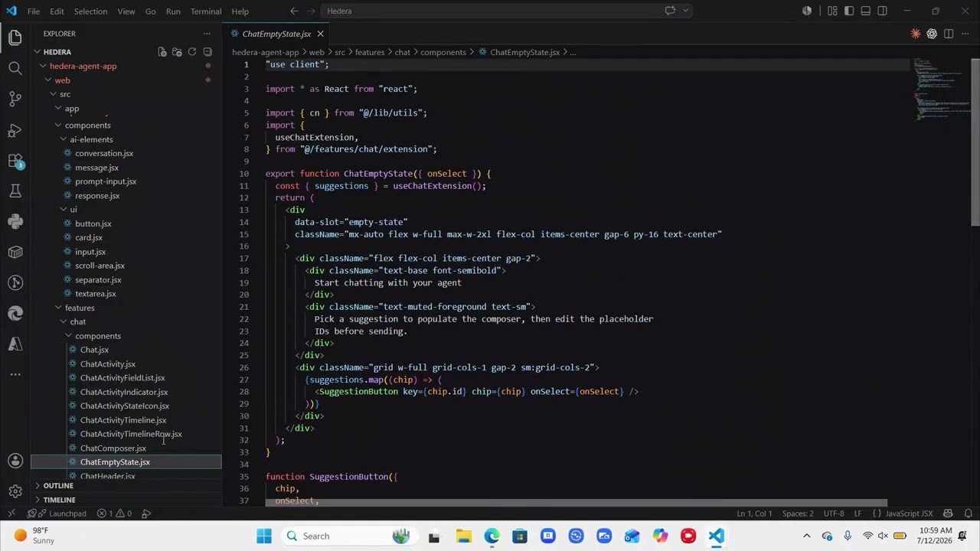Open ChatComposer.jsx in the file tree
Screen dimensions: 980x551
pyautogui.click(x=113, y=448)
